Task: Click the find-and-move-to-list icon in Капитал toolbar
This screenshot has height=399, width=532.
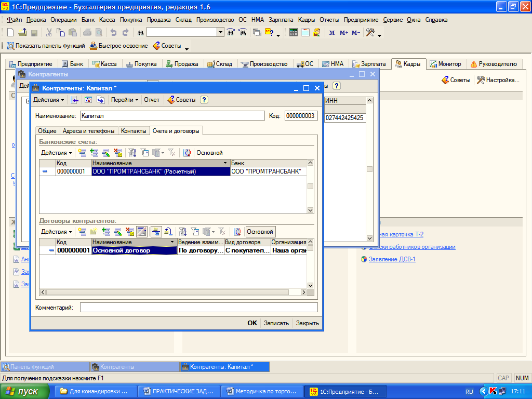Action: pyautogui.click(x=75, y=100)
